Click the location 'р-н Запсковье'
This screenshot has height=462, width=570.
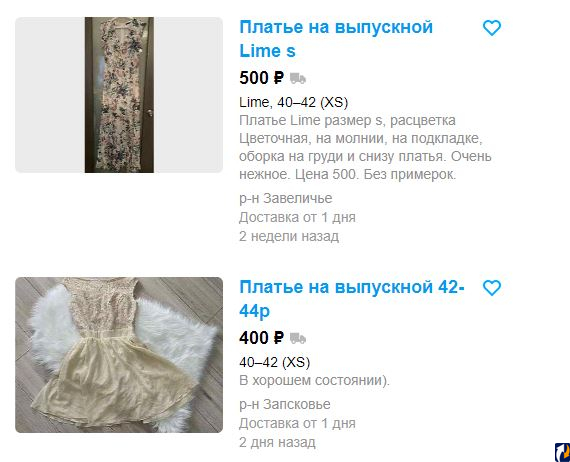pos(285,404)
